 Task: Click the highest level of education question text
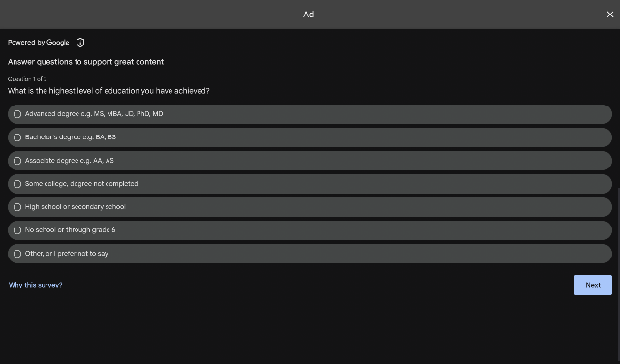tap(108, 91)
